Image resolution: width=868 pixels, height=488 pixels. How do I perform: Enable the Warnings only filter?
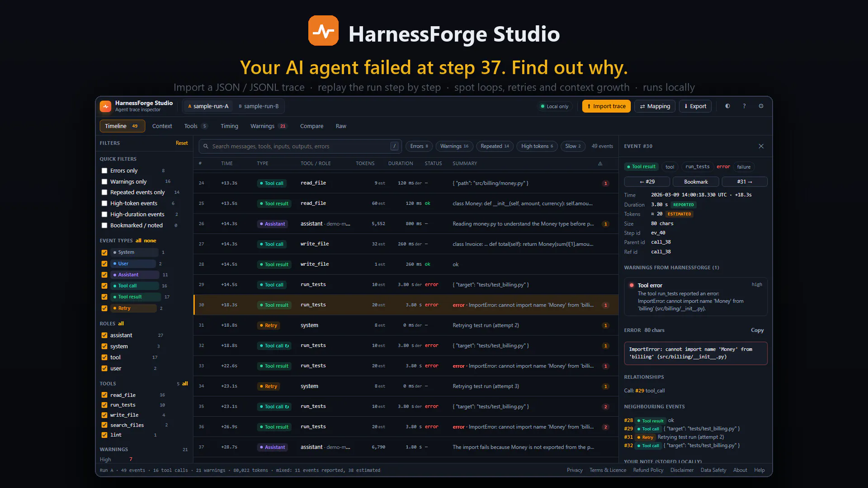coord(104,182)
